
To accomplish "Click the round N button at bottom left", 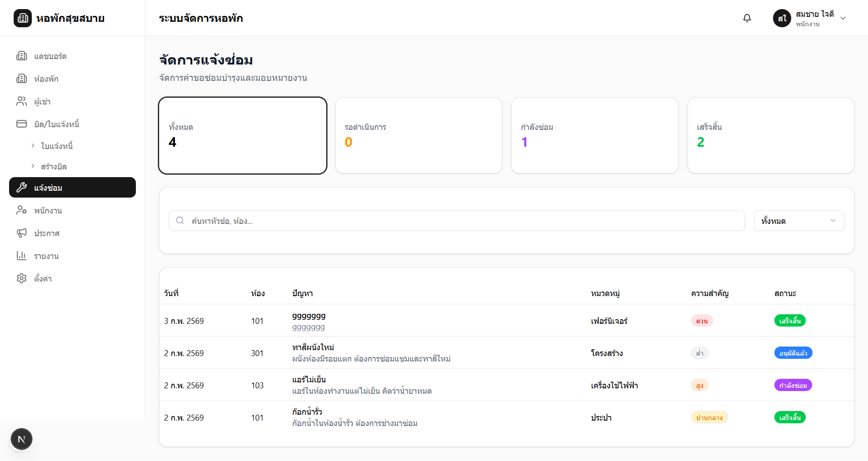I will coord(21,439).
